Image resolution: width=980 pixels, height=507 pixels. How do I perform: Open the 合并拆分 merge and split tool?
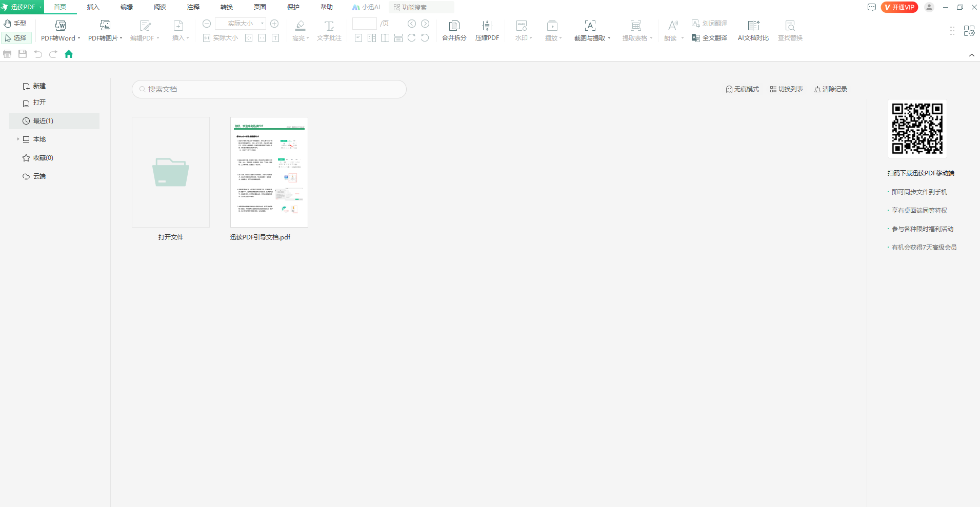point(454,26)
